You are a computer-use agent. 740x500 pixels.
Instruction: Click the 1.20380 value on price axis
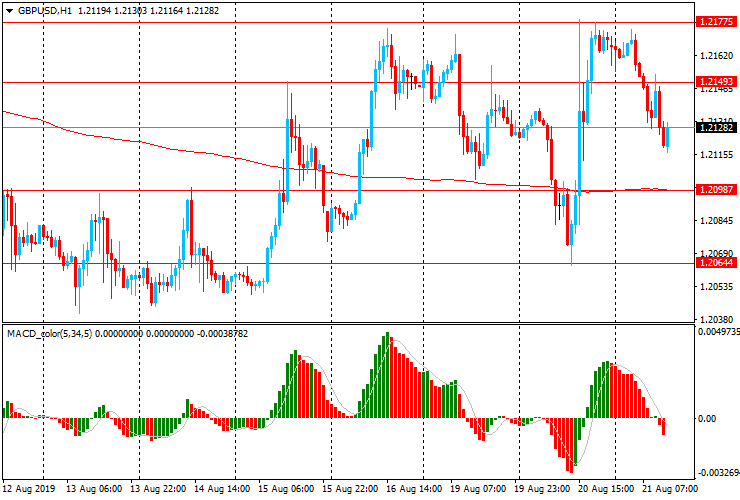717,319
